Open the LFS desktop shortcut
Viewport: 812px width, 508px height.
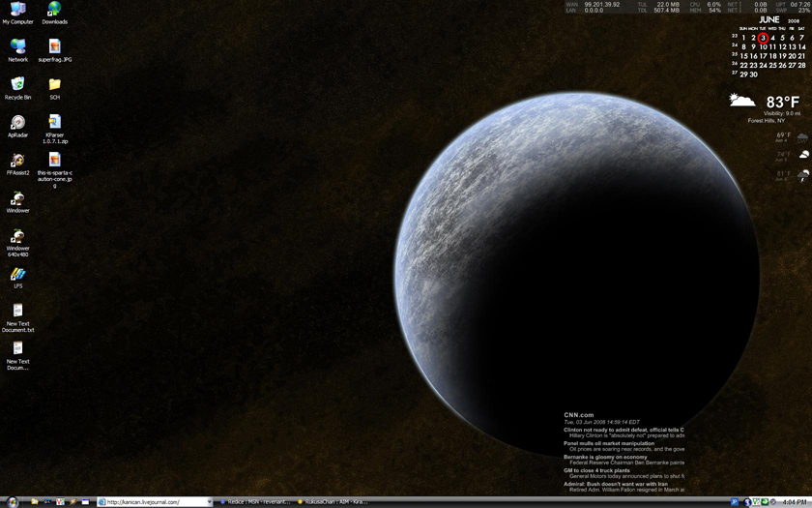pos(17,275)
